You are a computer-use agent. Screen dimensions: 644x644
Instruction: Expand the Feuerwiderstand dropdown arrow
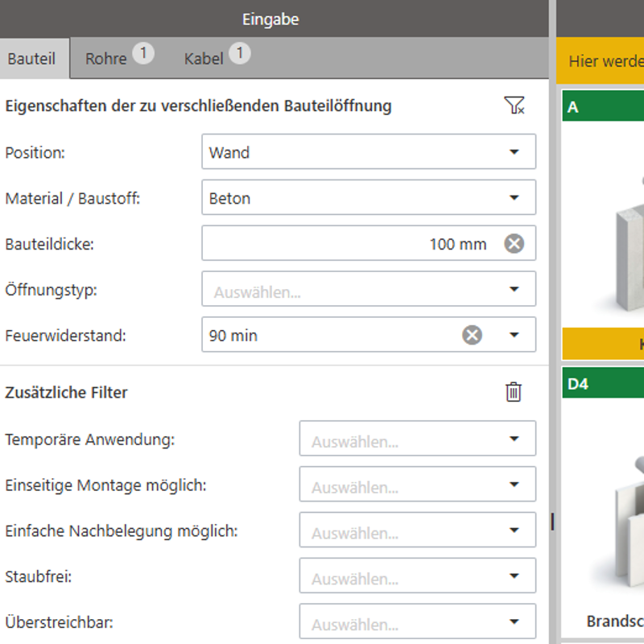(514, 335)
